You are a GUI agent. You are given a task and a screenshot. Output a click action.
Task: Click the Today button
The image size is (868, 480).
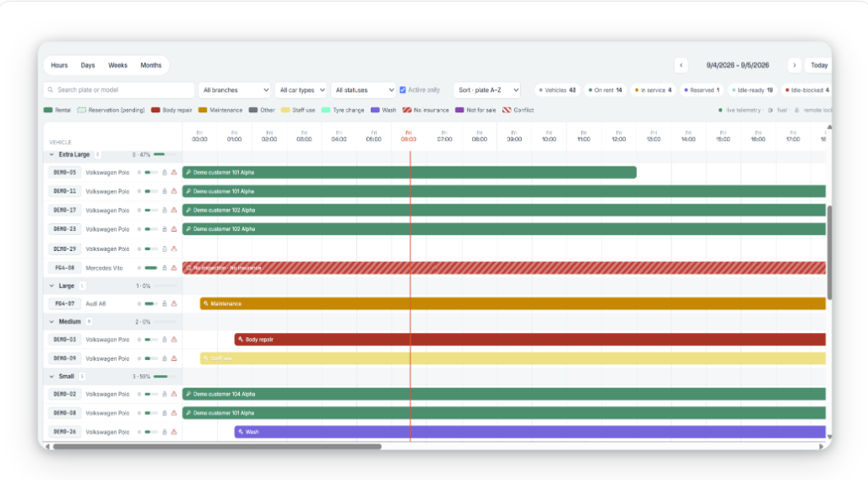819,65
